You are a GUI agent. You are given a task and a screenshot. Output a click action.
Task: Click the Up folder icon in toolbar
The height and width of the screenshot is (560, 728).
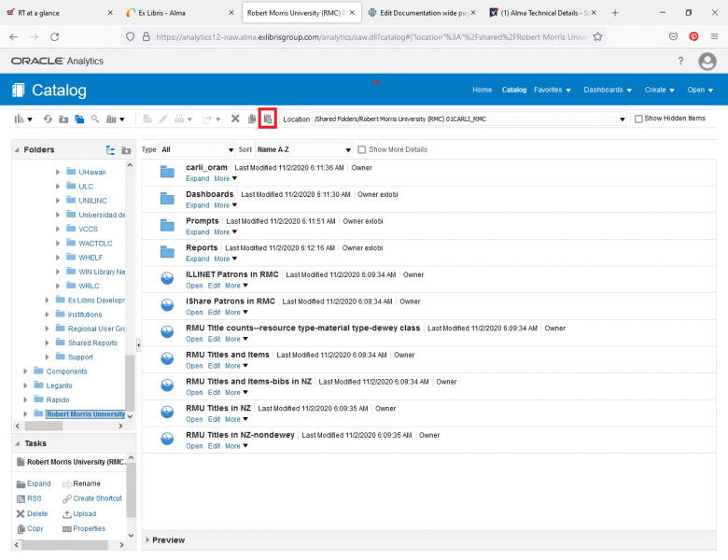(x=63, y=119)
